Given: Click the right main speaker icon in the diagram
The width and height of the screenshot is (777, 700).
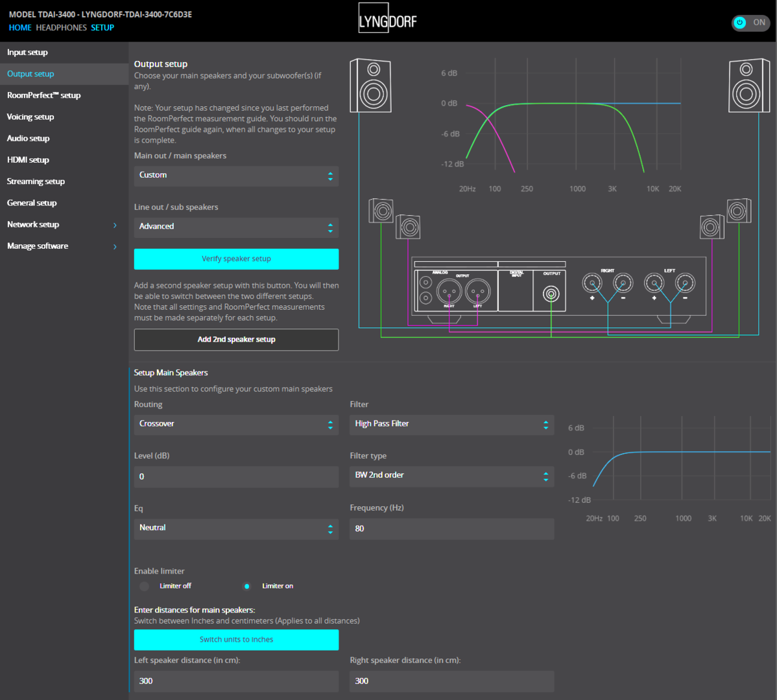Looking at the screenshot, I should (x=748, y=86).
